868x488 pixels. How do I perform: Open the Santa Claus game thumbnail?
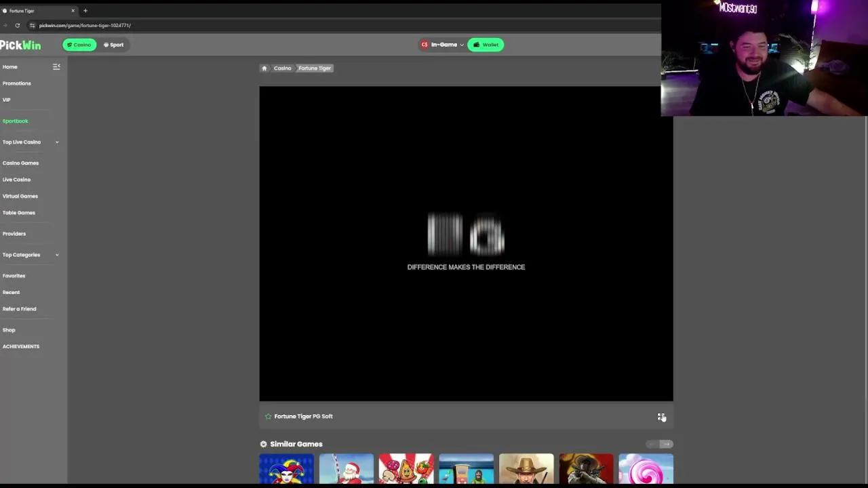pyautogui.click(x=347, y=469)
